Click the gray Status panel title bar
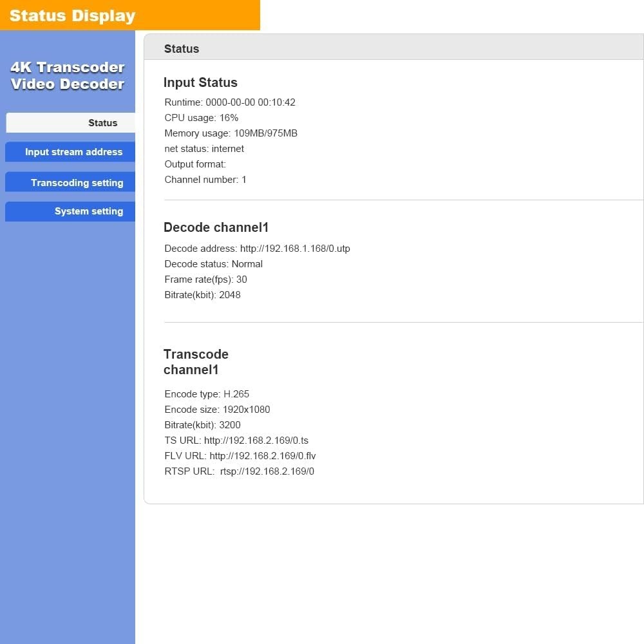This screenshot has width=644, height=644. click(393, 48)
